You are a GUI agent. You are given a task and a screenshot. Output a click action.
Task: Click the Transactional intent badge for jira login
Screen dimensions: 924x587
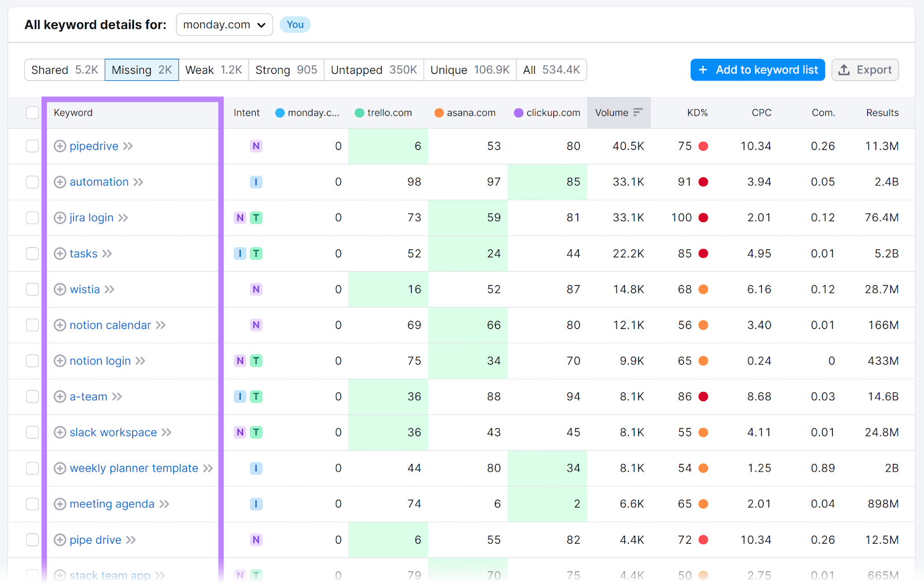pos(256,218)
